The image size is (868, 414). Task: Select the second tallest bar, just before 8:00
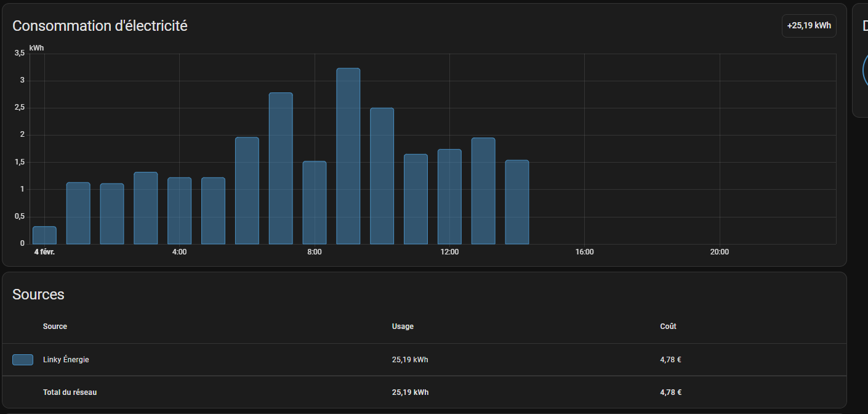tap(281, 168)
